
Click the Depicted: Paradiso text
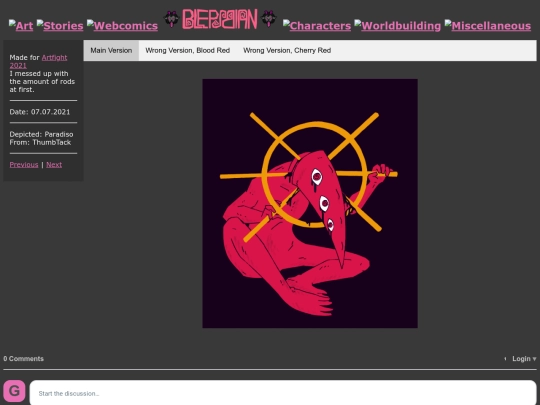tap(41, 134)
